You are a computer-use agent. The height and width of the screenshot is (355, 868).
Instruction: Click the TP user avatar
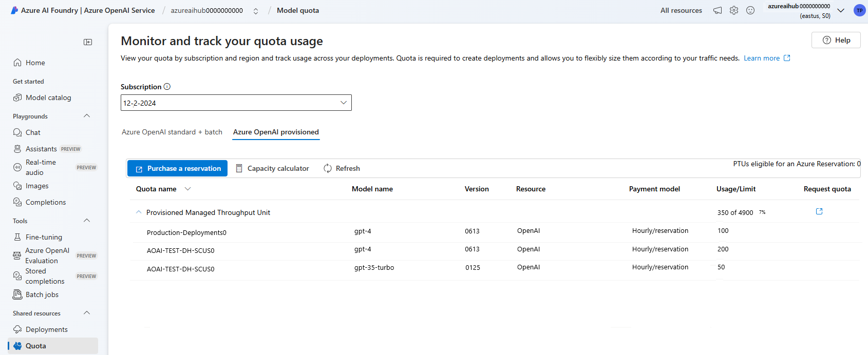pos(859,10)
